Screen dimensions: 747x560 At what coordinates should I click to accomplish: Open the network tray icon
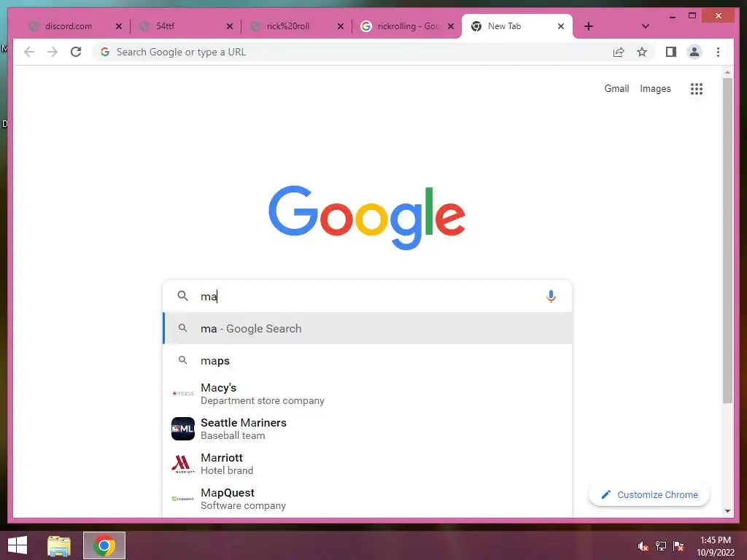(661, 546)
